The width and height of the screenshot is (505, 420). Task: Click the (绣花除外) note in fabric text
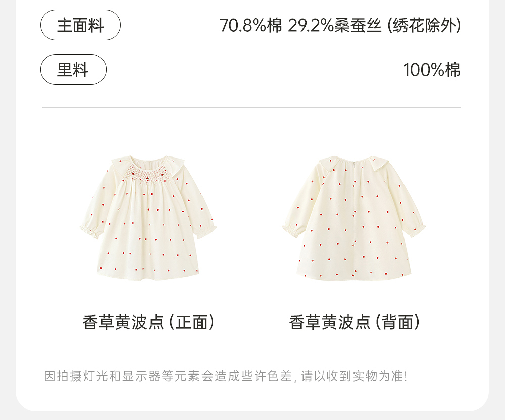(424, 25)
